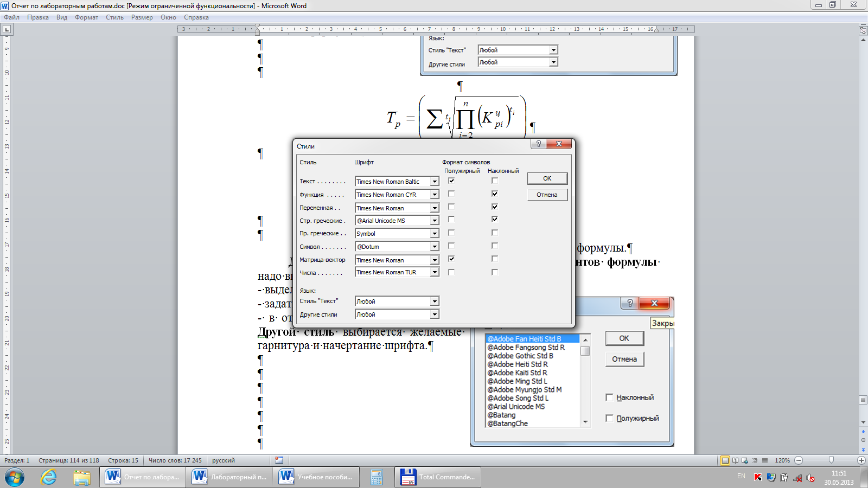
Task: Switch to Учебное пособи... Word taskbar window
Action: coord(316,477)
